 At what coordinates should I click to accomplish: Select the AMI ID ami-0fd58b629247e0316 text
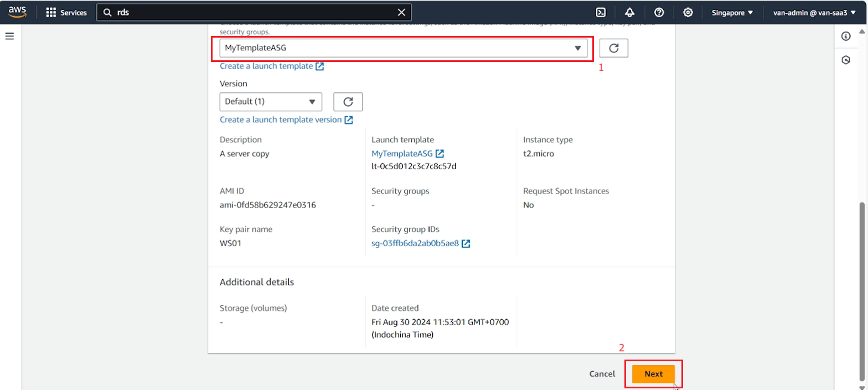point(268,205)
